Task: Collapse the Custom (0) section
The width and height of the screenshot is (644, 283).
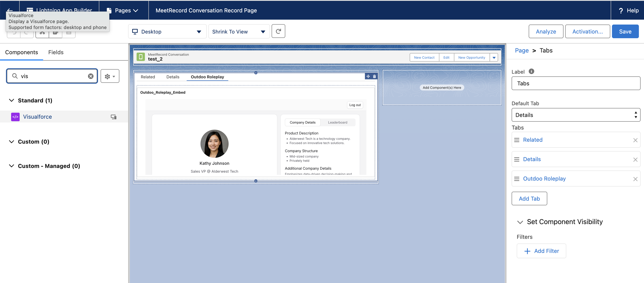Action: [x=12, y=142]
